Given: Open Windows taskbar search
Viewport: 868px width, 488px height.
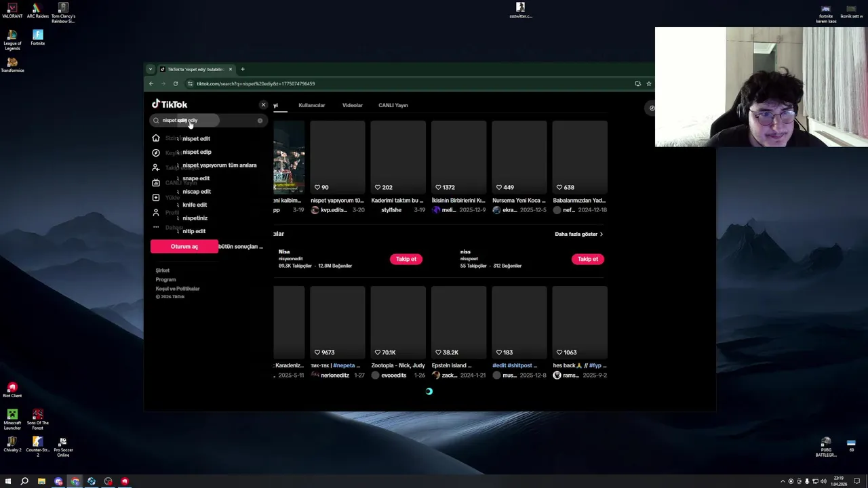Looking at the screenshot, I should pyautogui.click(x=24, y=481).
